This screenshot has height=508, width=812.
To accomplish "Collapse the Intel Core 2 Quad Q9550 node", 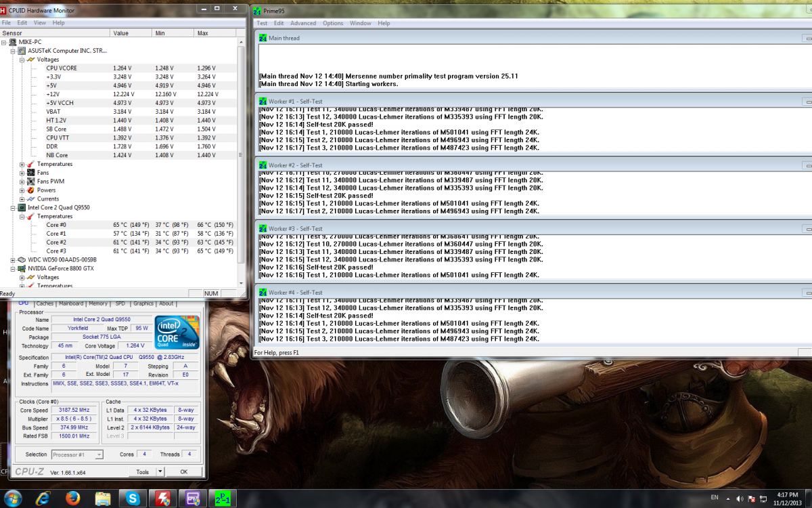I will [13, 207].
